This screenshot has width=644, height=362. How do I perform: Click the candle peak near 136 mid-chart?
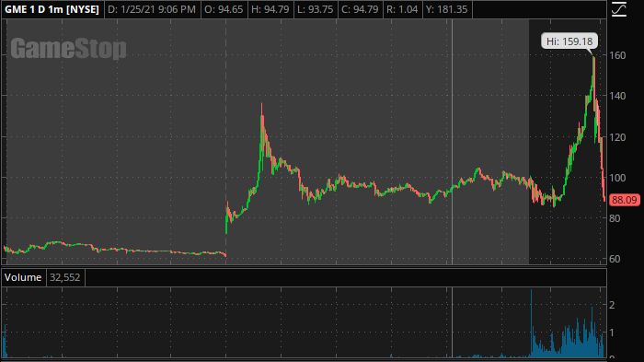pyautogui.click(x=261, y=105)
